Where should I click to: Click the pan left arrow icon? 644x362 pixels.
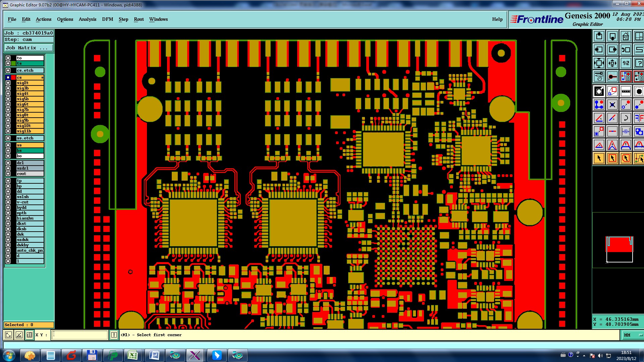pyautogui.click(x=599, y=50)
